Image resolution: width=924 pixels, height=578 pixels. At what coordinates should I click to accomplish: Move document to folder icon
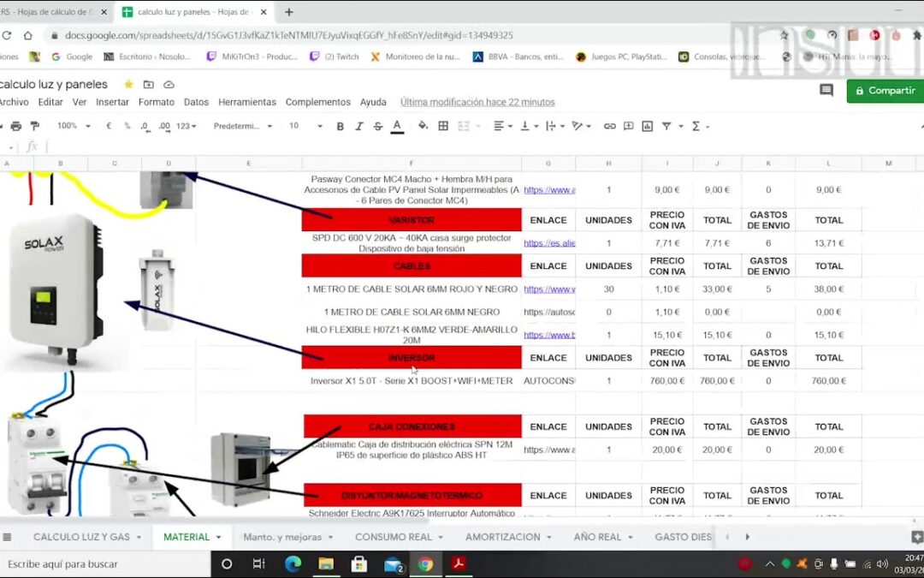[x=149, y=84]
